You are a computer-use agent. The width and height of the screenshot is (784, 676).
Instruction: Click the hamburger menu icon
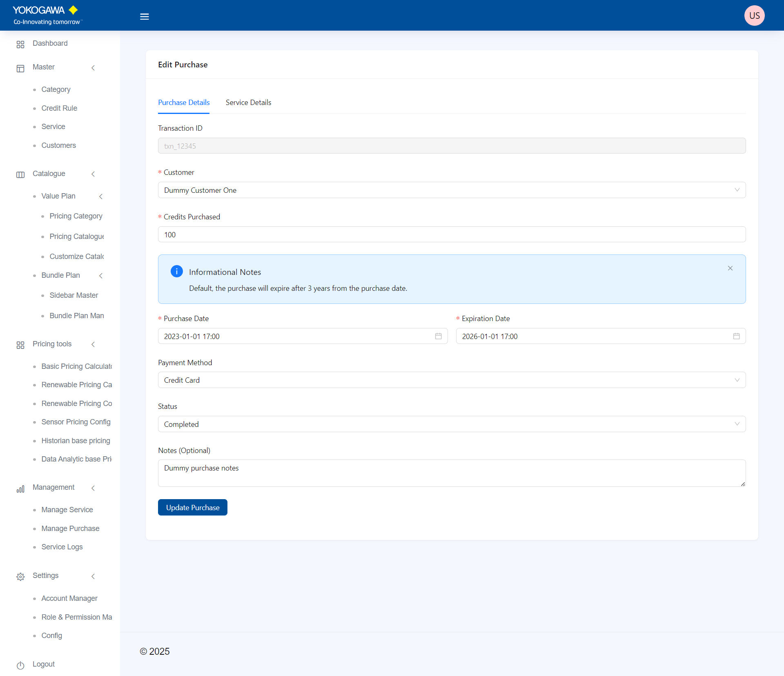point(144,17)
